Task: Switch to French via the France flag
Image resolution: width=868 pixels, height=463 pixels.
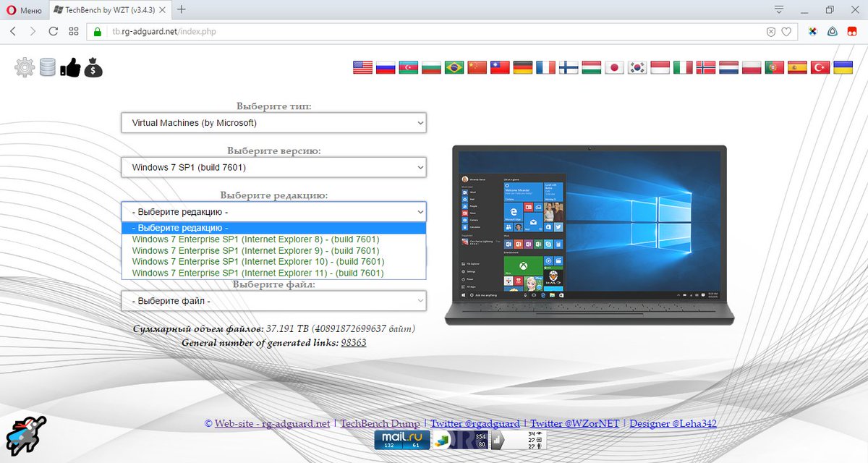Action: tap(546, 67)
